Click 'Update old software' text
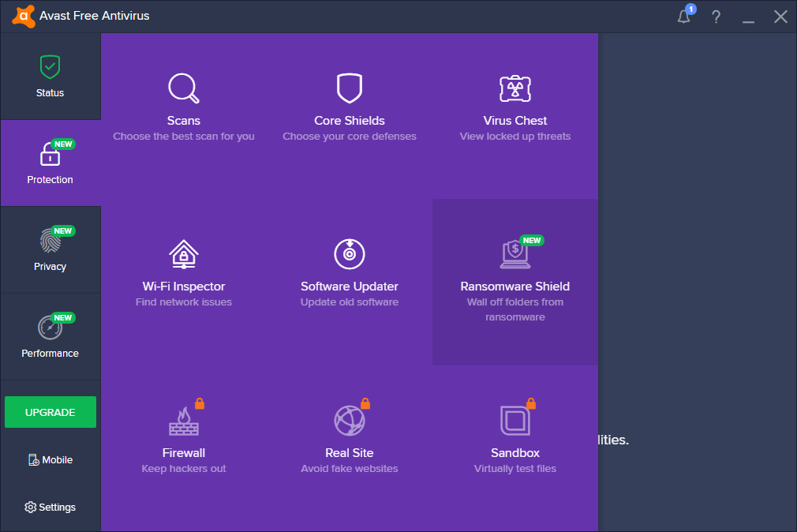Viewport: 797px width, 532px height. tap(350, 302)
